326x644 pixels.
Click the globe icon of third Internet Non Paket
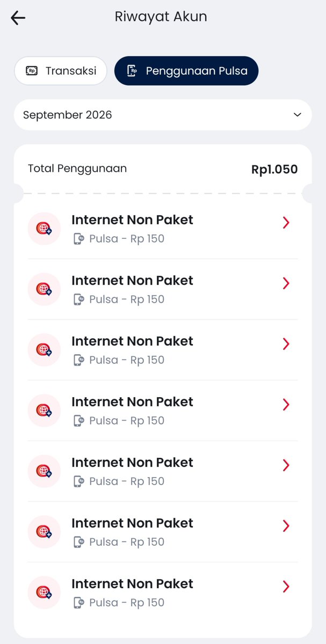click(x=44, y=350)
